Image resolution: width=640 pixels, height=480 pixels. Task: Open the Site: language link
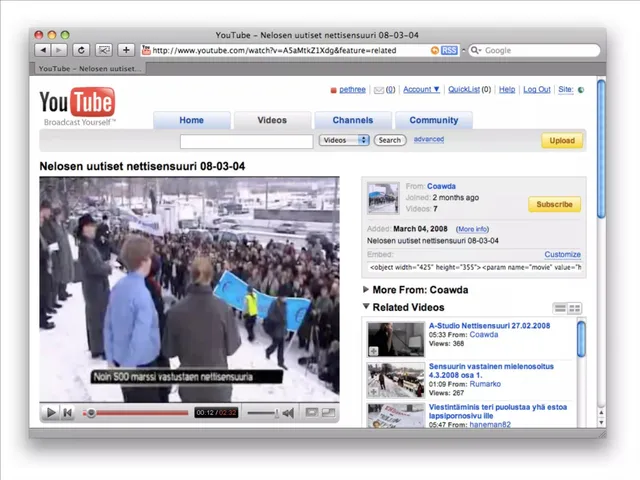click(566, 89)
